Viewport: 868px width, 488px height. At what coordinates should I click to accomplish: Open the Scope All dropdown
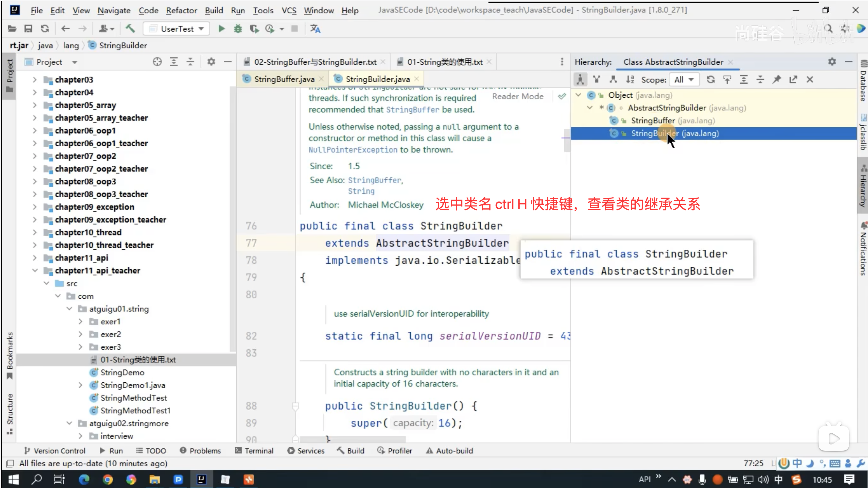tap(684, 80)
